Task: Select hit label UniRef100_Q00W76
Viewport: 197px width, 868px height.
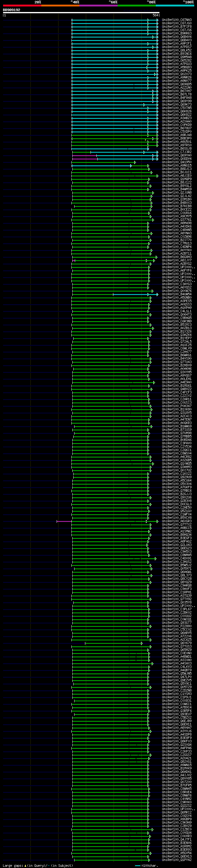Action: (x=177, y=291)
